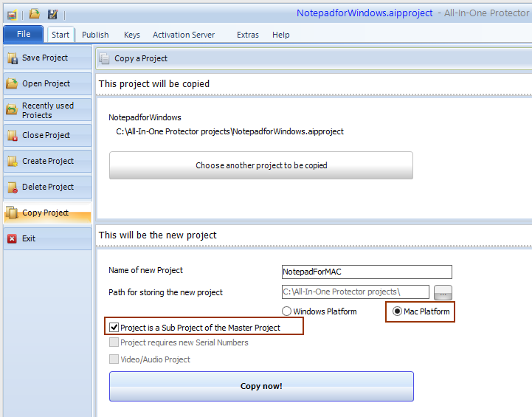Click the Copy Project sidebar icon

pos(12,213)
